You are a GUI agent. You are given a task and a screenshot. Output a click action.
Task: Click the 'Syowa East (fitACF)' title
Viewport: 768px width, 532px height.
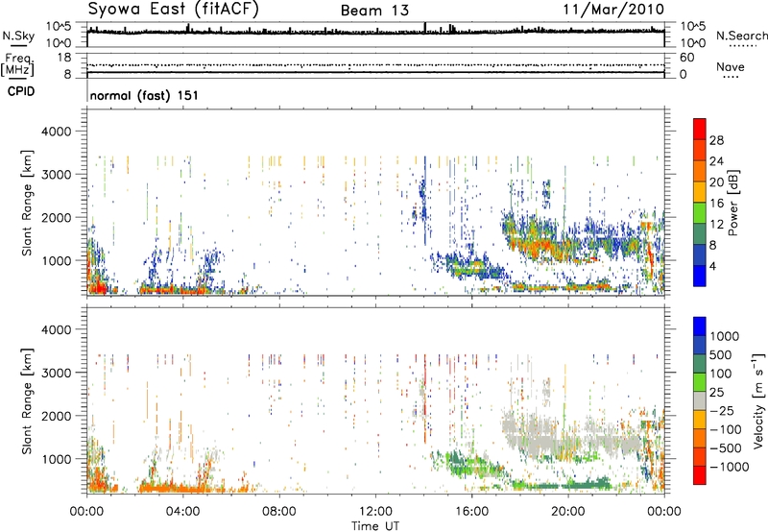pos(173,10)
